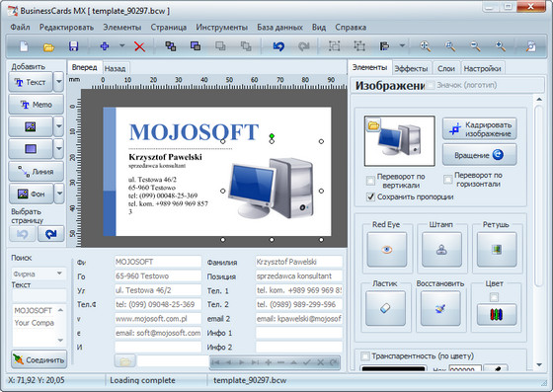553x392 pixels.
Task: Switch to the Настройки tab
Action: pos(483,68)
